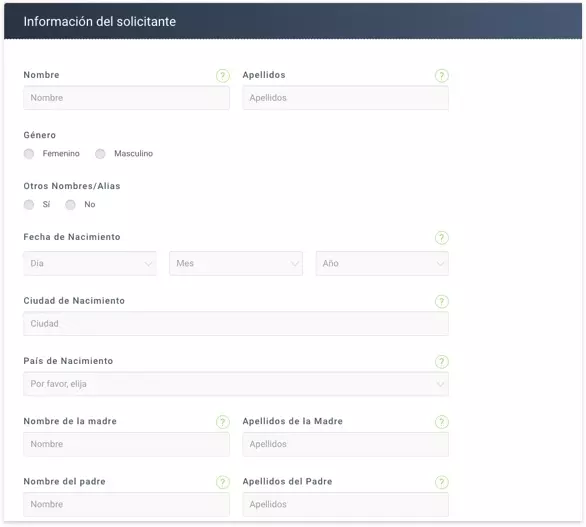The height and width of the screenshot is (527, 586).
Task: Click the Masculino option text
Action: (x=133, y=153)
